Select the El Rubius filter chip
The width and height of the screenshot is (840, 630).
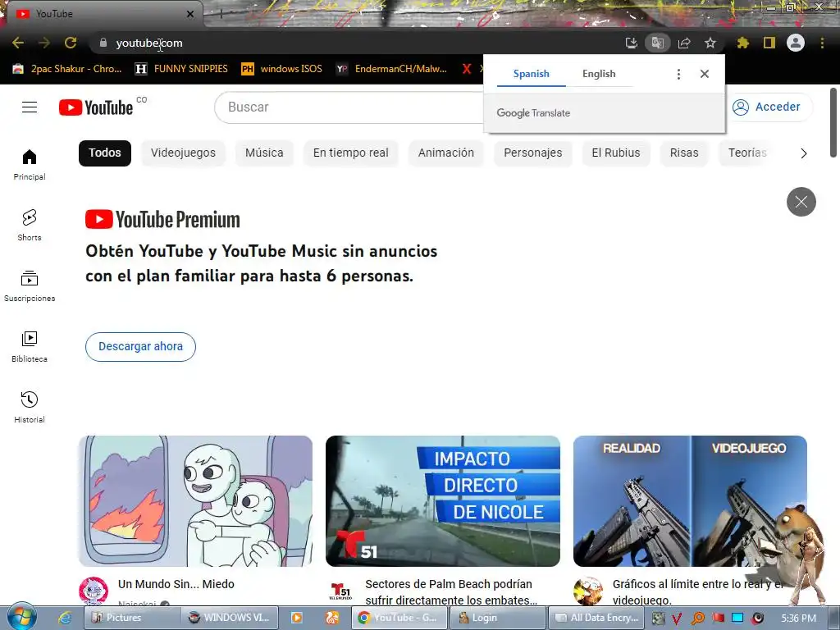point(616,153)
